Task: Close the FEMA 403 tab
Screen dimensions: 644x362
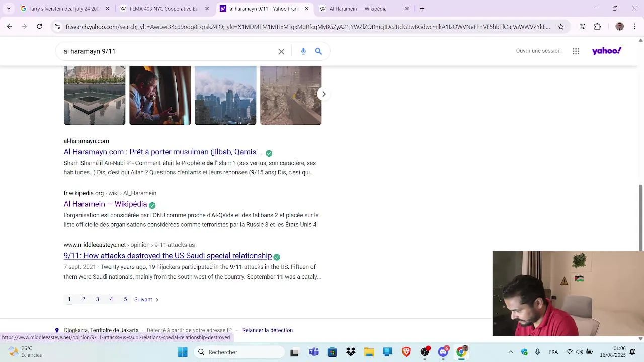Action: 207,9
